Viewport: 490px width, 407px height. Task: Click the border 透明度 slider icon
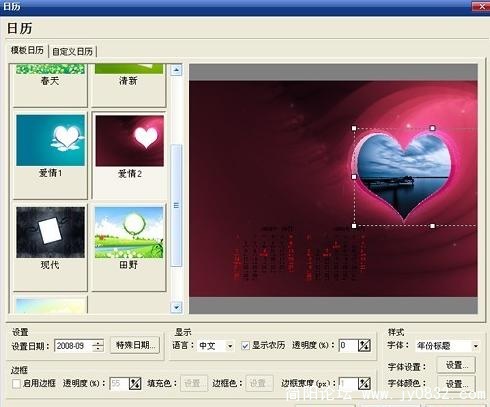coord(135,383)
